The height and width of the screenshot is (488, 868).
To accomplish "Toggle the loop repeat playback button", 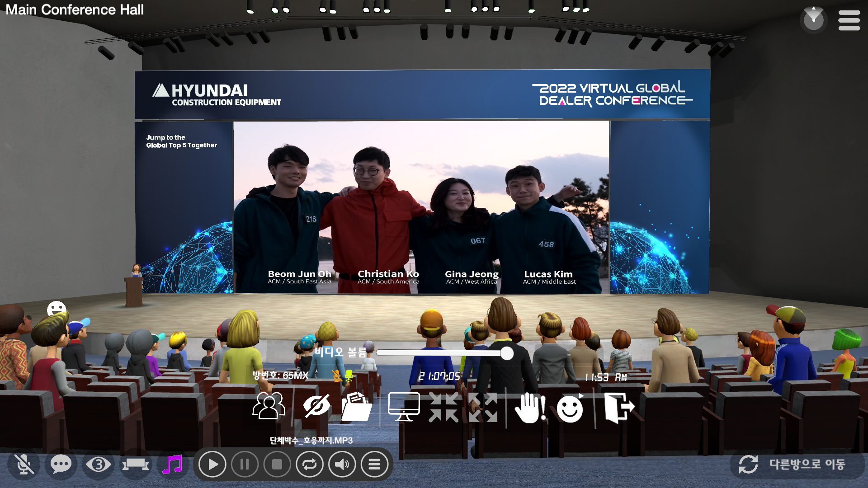I will (310, 464).
